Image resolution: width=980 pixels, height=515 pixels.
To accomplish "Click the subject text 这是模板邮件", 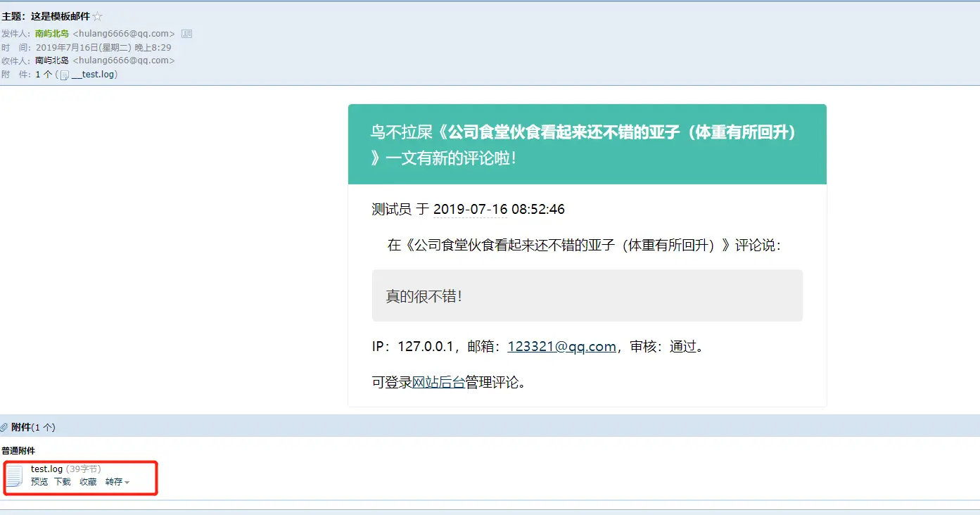I will [61, 16].
